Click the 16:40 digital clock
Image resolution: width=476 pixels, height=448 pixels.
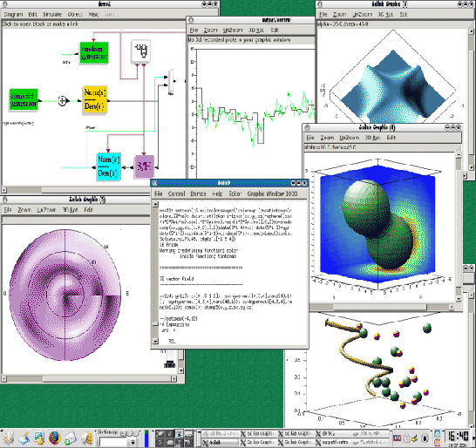pos(458,437)
